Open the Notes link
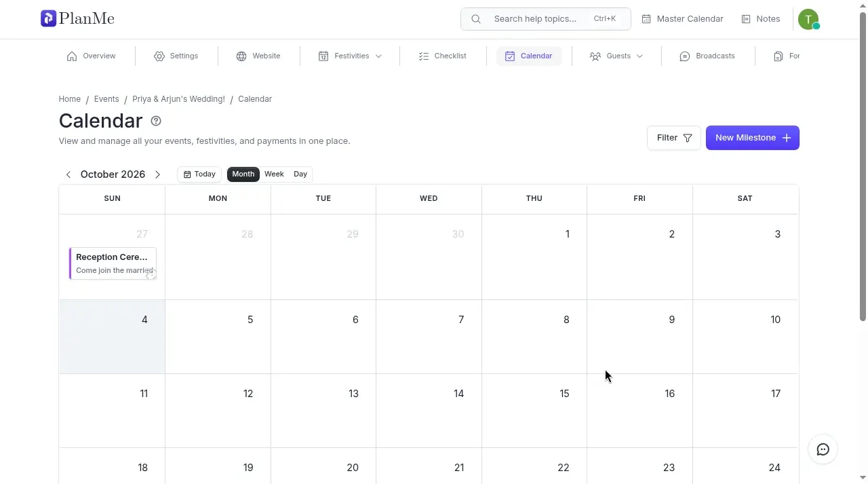Screen dimensions: 868x484 pyautogui.click(x=761, y=19)
